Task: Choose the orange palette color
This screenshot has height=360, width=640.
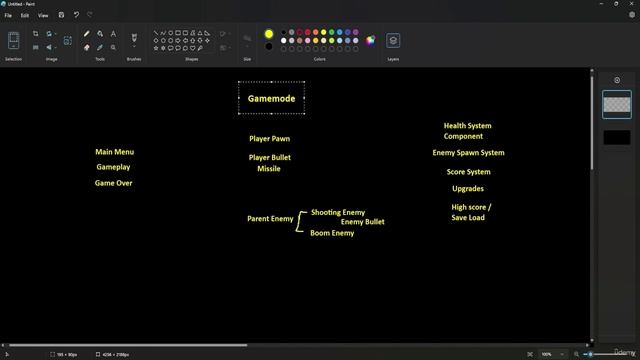Action: click(316, 32)
